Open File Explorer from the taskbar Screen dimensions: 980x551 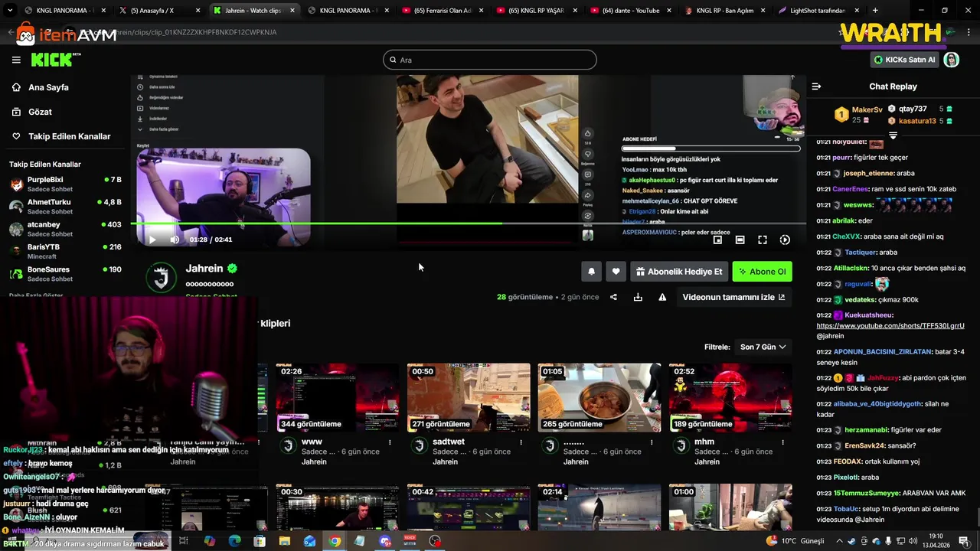[x=285, y=541]
